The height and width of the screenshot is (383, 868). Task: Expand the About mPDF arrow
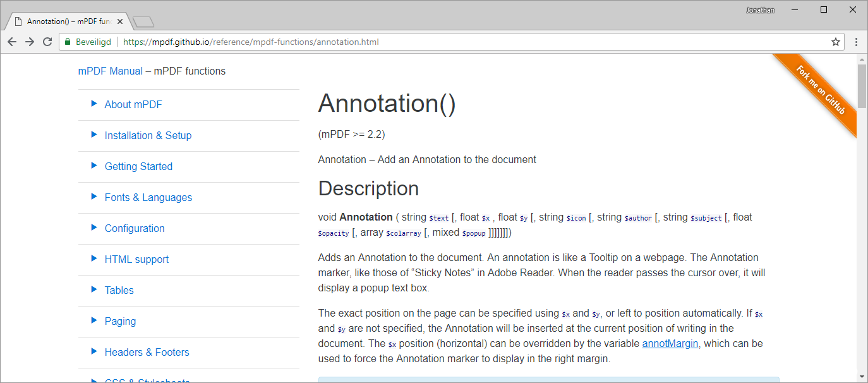[94, 104]
